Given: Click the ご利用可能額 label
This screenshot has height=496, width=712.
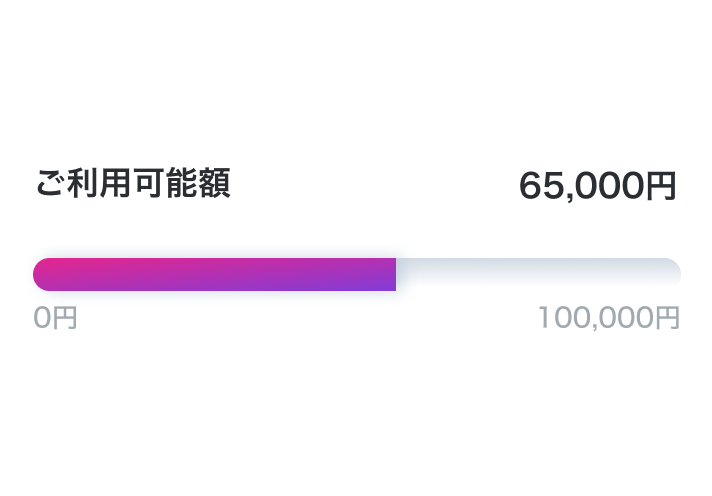Looking at the screenshot, I should [133, 184].
